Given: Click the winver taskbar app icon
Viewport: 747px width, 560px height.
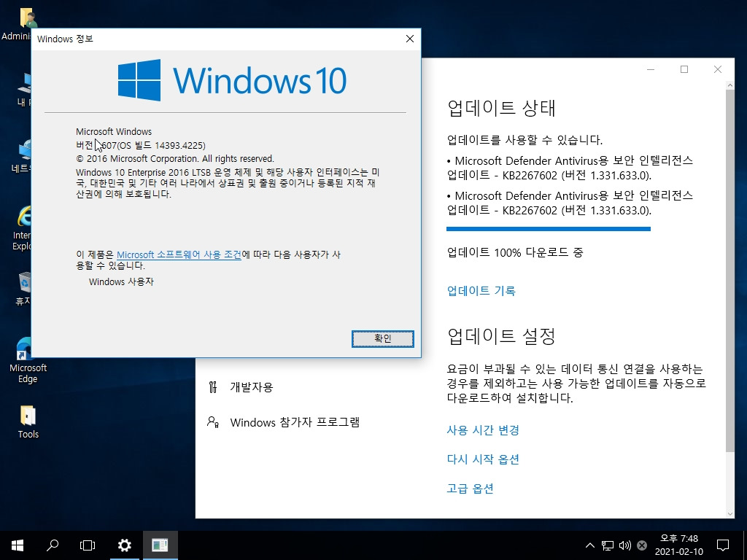Looking at the screenshot, I should click(x=160, y=545).
